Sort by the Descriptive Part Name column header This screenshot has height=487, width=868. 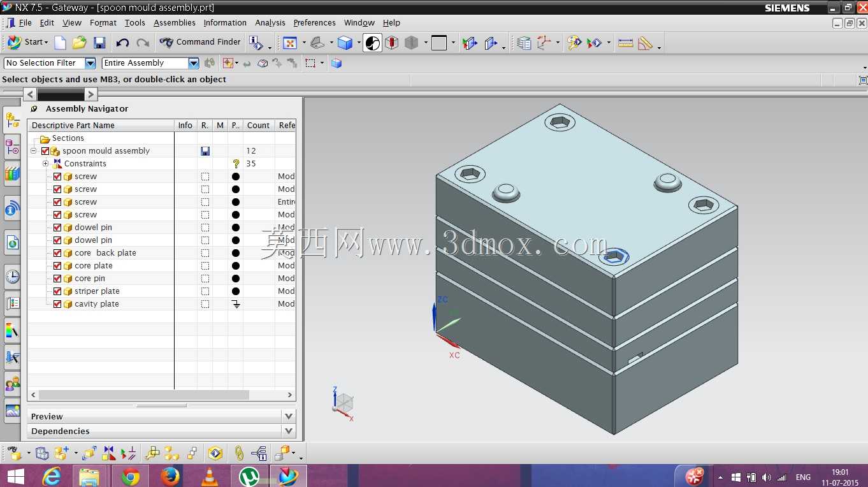[101, 126]
